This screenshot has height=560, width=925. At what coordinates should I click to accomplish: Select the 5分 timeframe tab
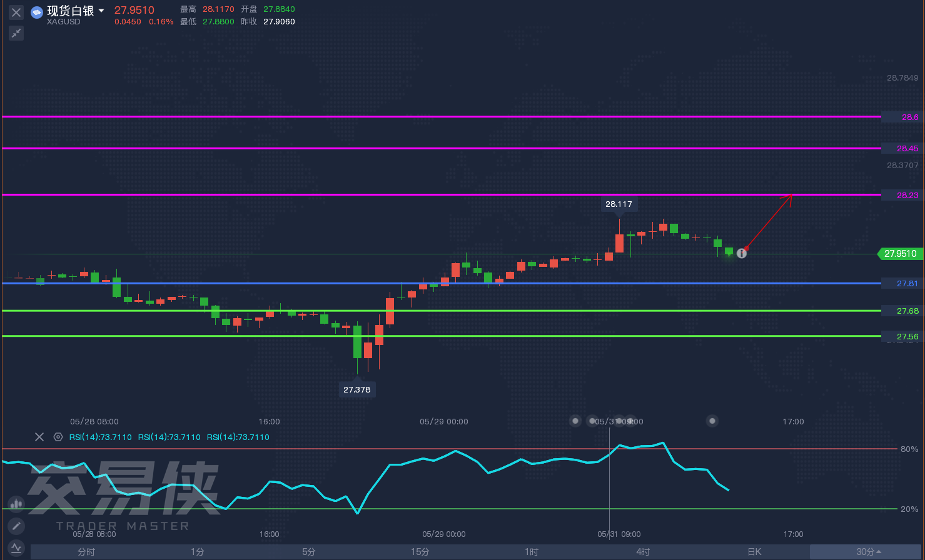(x=309, y=552)
